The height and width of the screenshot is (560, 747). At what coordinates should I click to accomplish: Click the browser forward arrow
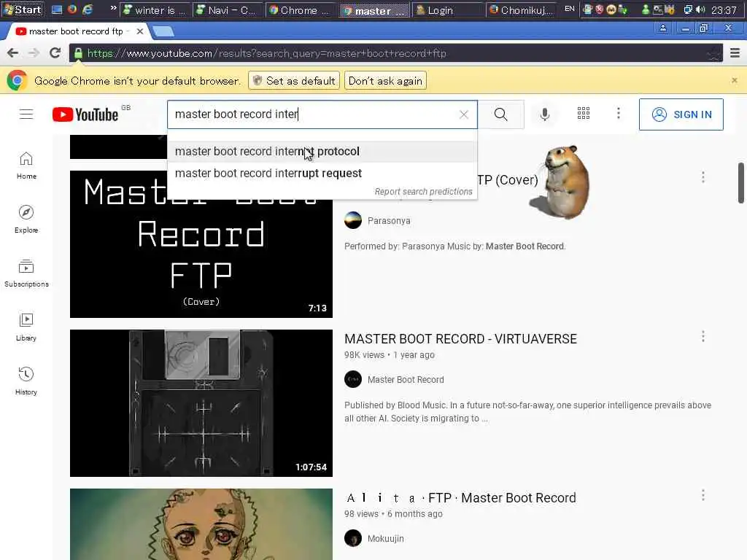34,52
